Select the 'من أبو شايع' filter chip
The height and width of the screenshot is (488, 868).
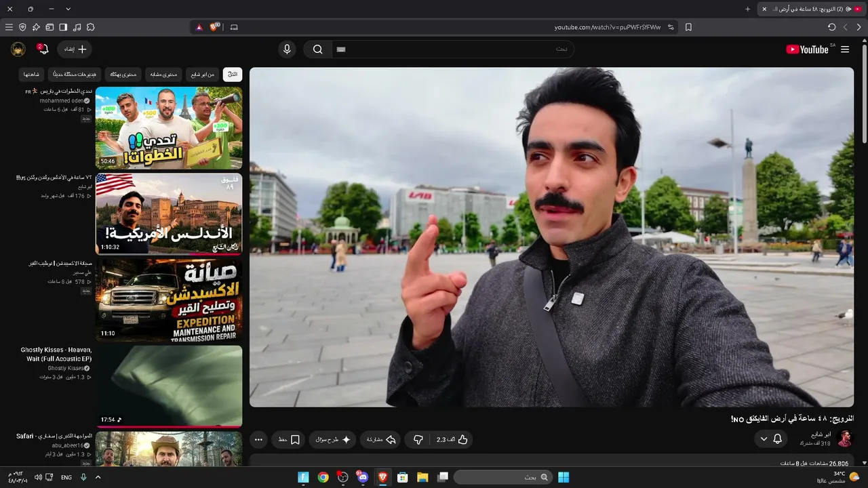tap(202, 74)
